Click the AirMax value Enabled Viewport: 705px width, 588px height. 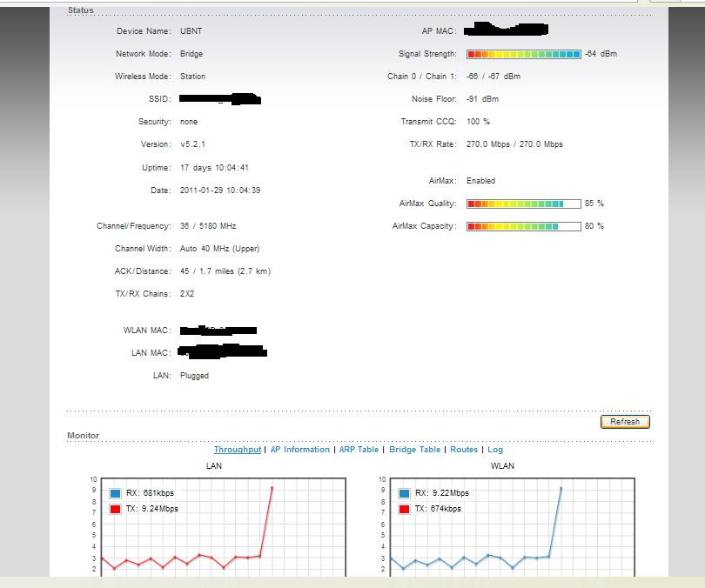480,181
